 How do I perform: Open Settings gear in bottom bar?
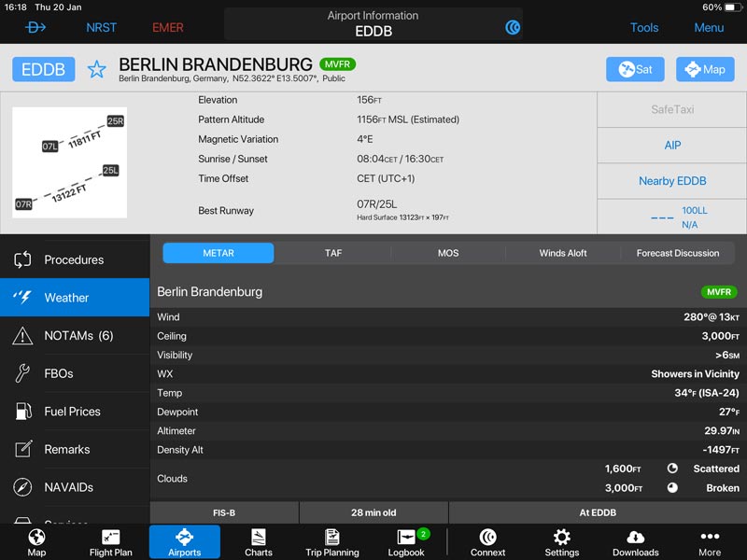coord(562,542)
